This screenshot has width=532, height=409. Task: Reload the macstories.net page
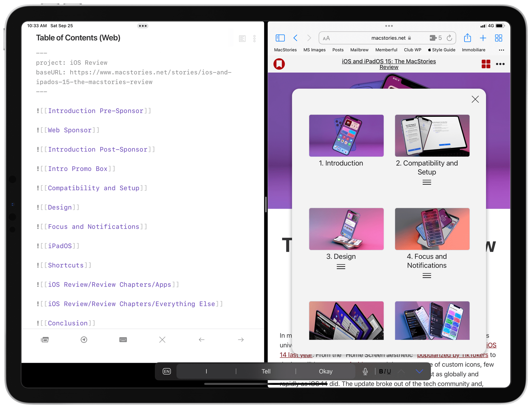(x=449, y=38)
